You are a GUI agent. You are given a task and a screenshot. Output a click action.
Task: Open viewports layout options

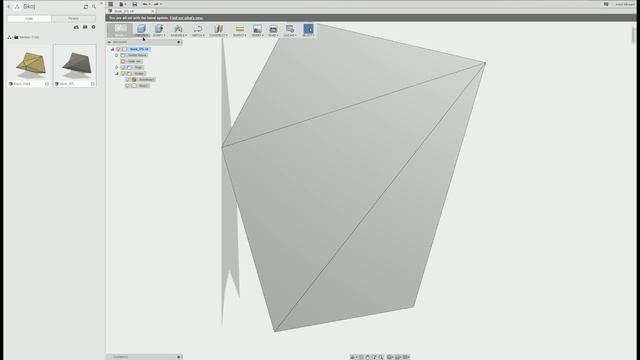pos(407,357)
